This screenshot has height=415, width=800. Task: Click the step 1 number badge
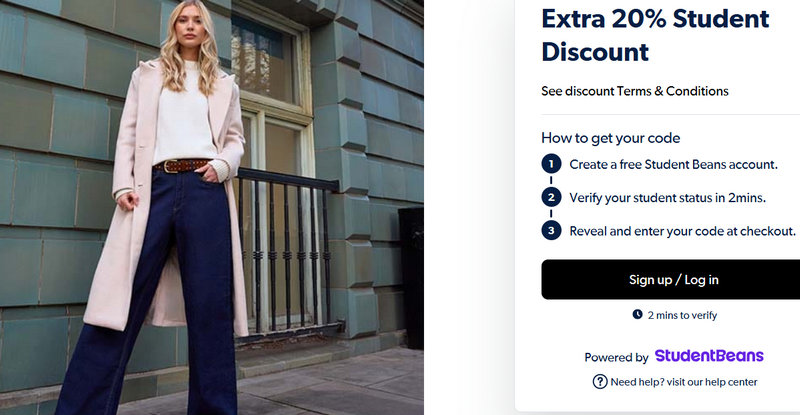coord(551,164)
